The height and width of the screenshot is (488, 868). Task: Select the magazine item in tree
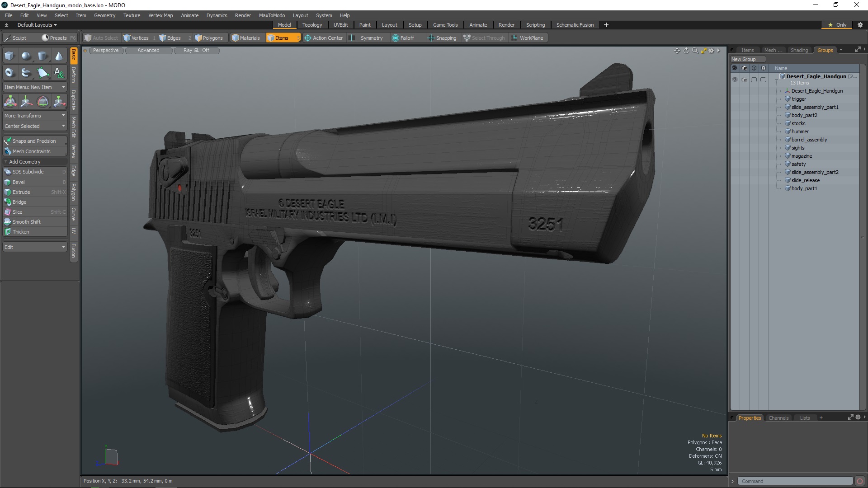pyautogui.click(x=801, y=156)
